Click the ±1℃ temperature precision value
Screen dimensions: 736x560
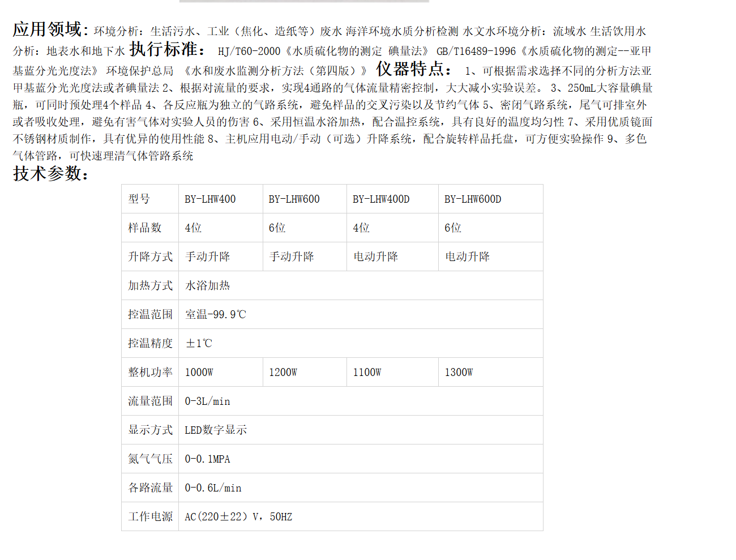[x=199, y=344]
